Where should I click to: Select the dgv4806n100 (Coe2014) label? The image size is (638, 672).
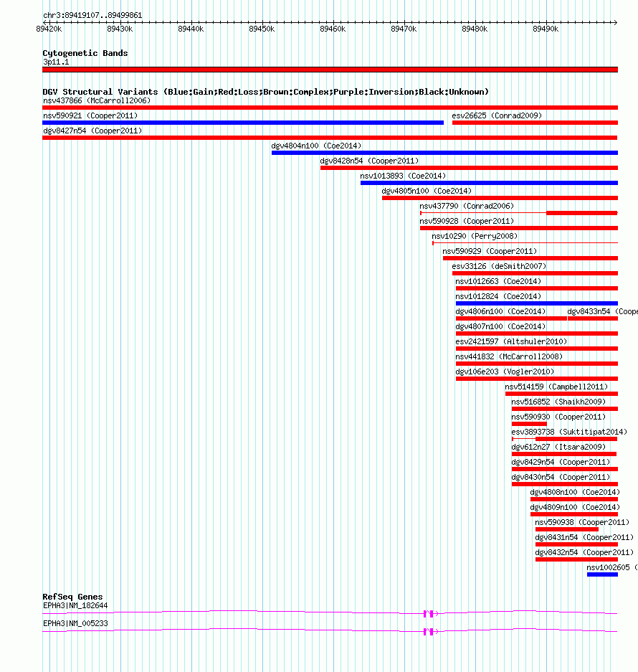point(500,311)
